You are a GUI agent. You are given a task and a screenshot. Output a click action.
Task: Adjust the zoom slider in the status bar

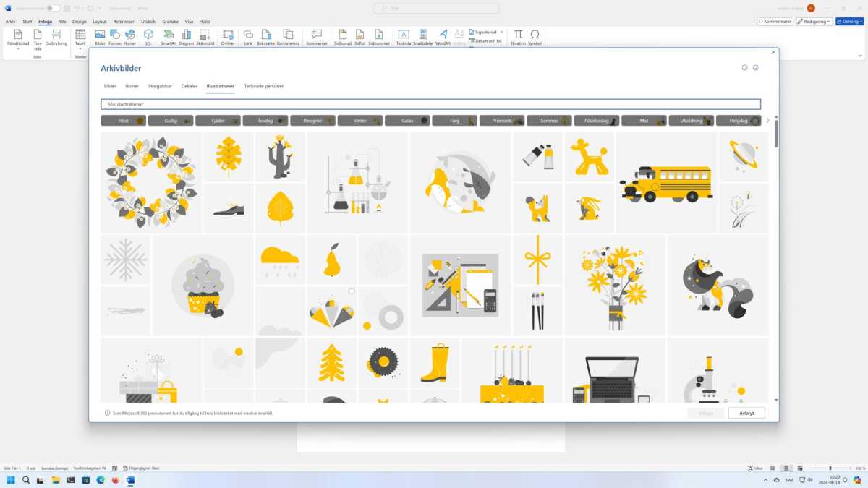830,468
